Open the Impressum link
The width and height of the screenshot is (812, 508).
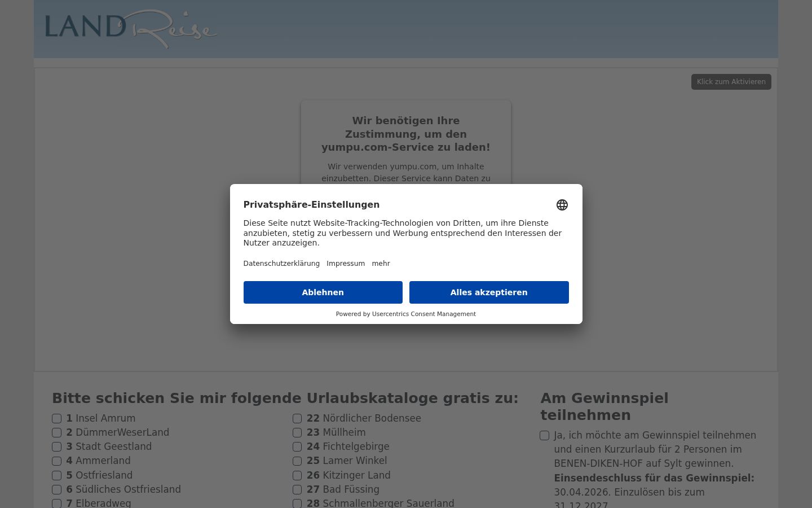pyautogui.click(x=346, y=264)
